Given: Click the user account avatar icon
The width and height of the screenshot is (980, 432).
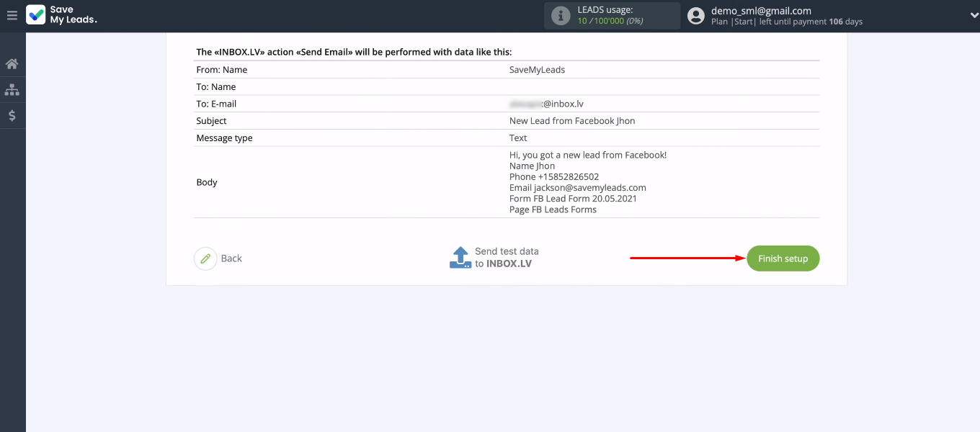Looking at the screenshot, I should 695,16.
